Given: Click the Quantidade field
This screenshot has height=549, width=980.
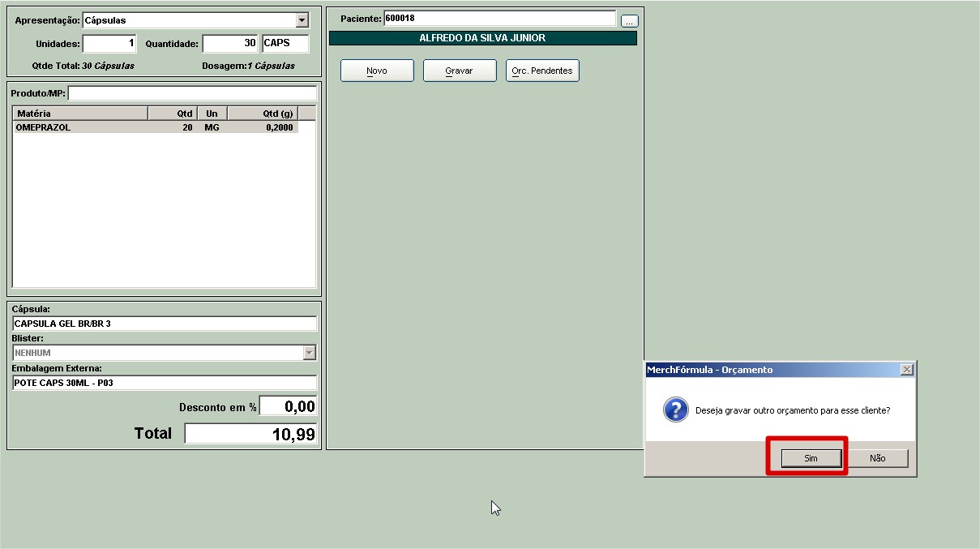Looking at the screenshot, I should [x=229, y=44].
